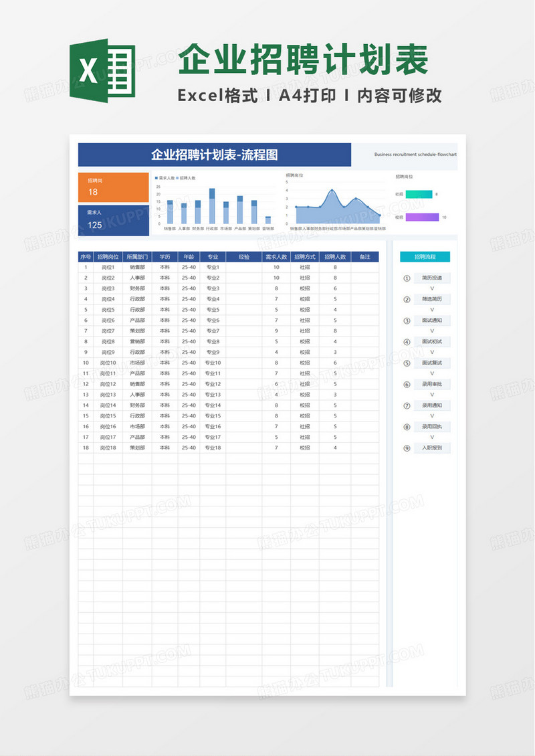Select cell 岗位1 in the table
This screenshot has width=535, height=756.
[108, 267]
